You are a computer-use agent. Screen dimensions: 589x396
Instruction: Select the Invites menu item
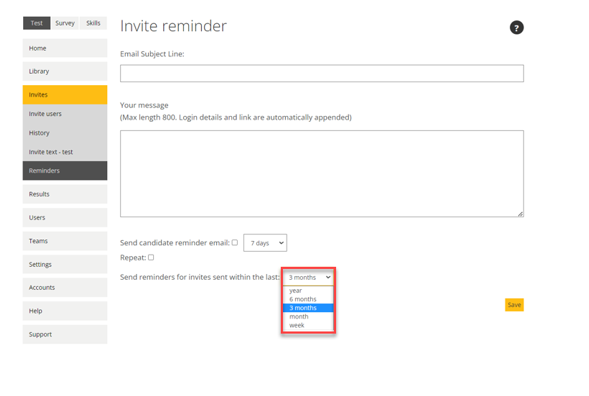(x=65, y=95)
